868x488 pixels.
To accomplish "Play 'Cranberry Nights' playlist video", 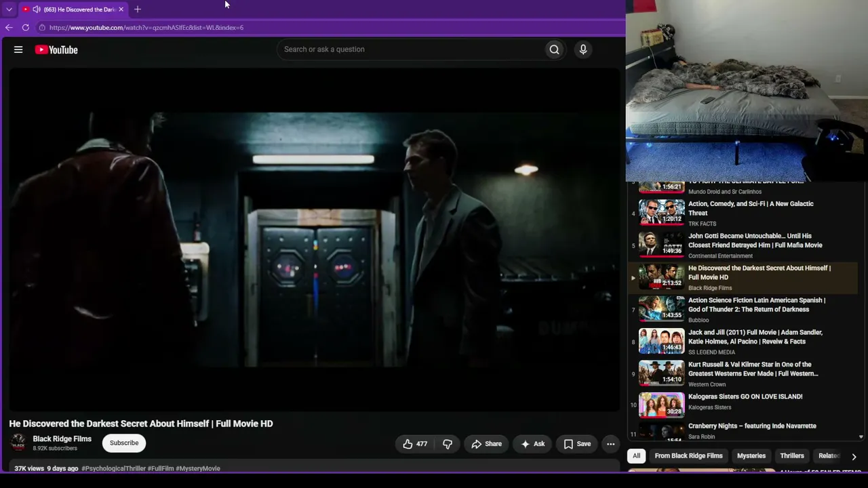I will coord(752,426).
